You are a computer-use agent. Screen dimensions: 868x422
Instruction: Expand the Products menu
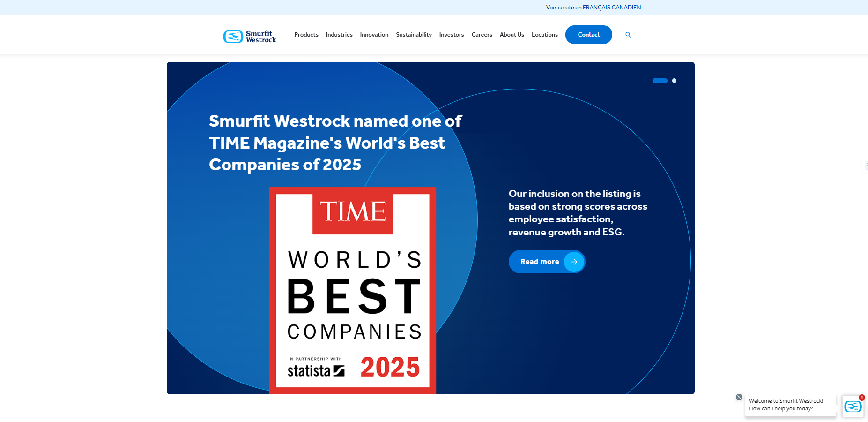coord(306,35)
